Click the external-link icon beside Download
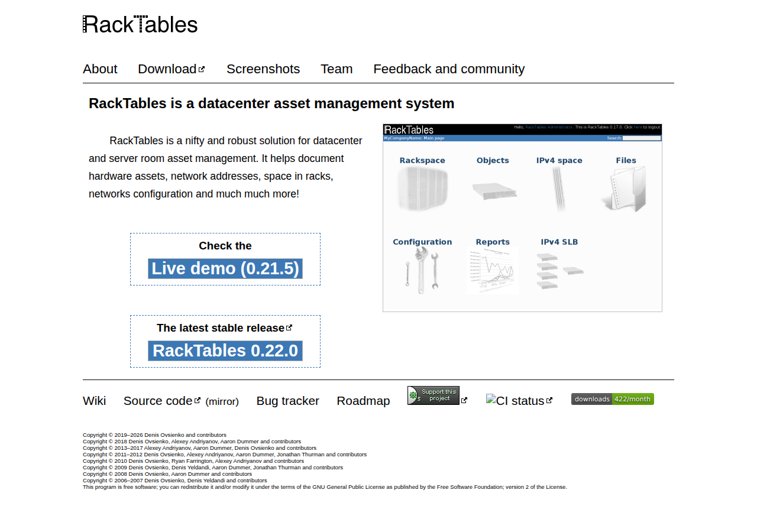The image size is (757, 532). pyautogui.click(x=202, y=69)
